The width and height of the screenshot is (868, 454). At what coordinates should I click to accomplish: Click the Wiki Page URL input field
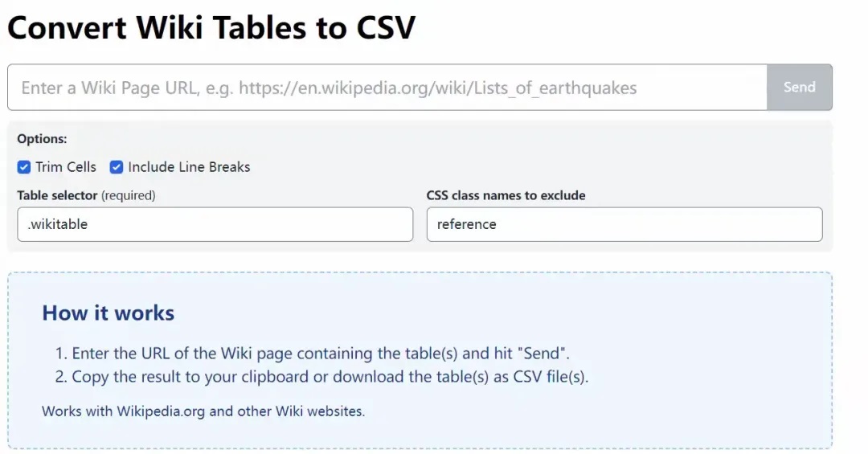[386, 88]
